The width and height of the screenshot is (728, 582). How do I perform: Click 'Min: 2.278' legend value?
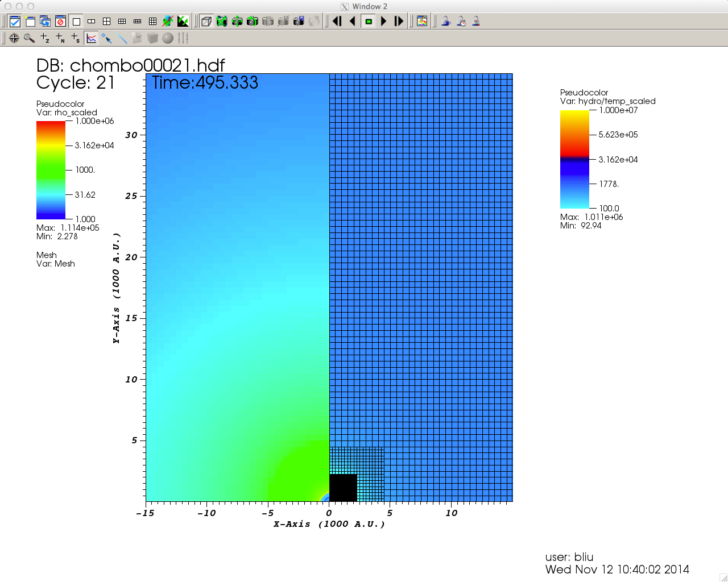(57, 236)
